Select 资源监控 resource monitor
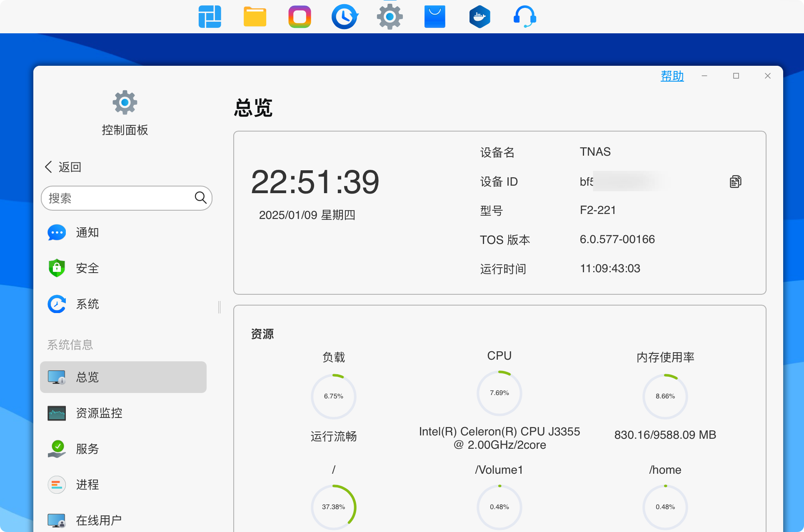804x532 pixels. pyautogui.click(x=99, y=413)
